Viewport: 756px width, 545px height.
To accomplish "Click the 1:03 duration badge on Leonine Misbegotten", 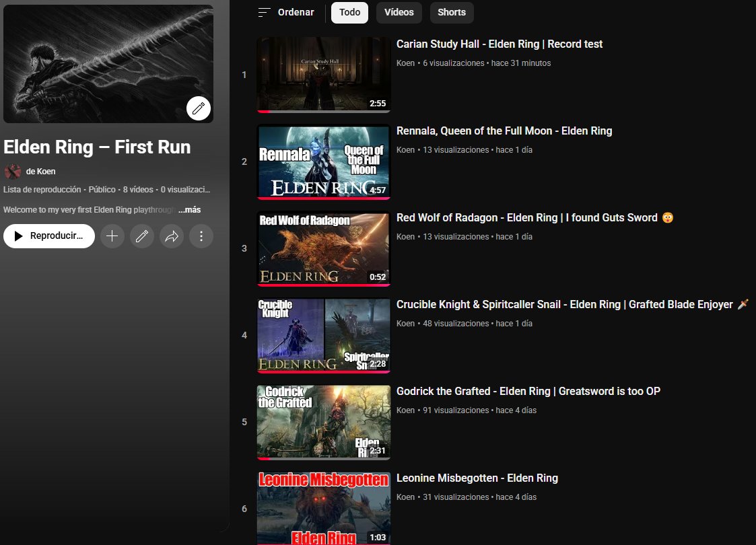I will pos(378,538).
